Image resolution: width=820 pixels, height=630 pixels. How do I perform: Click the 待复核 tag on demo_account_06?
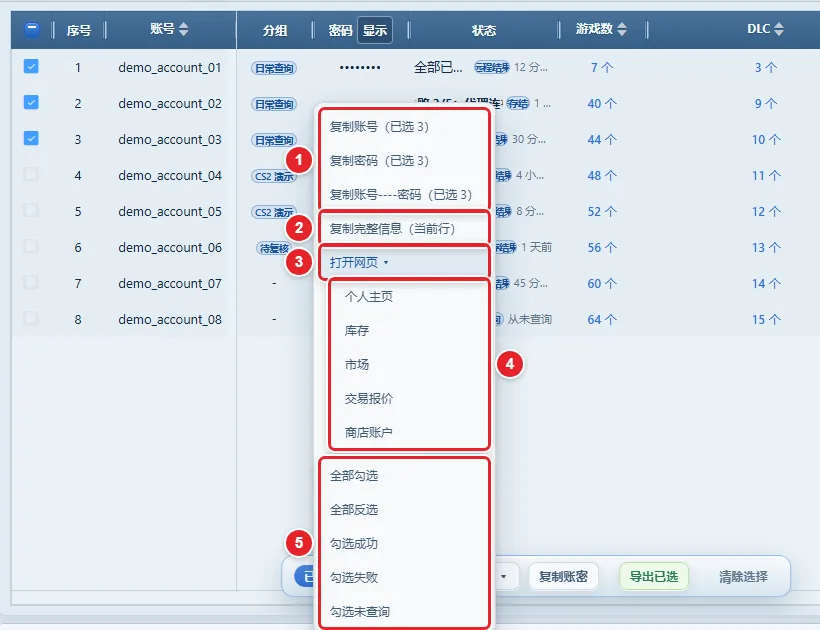pos(274,248)
